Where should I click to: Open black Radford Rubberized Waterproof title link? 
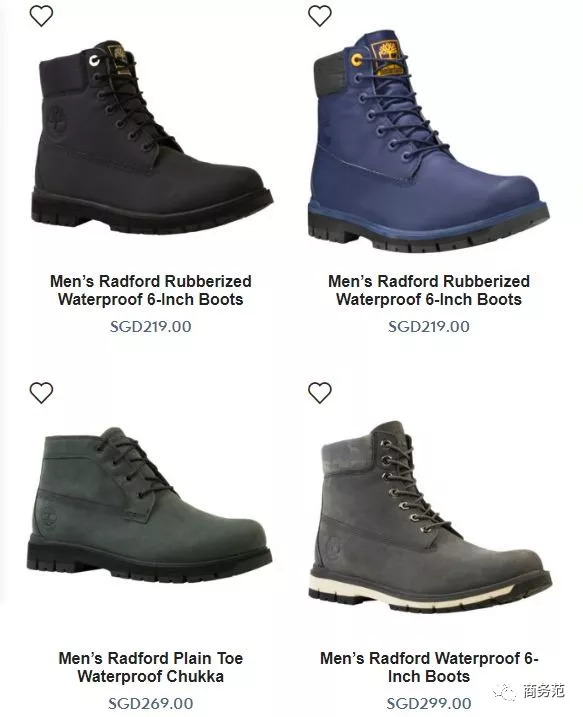point(151,290)
